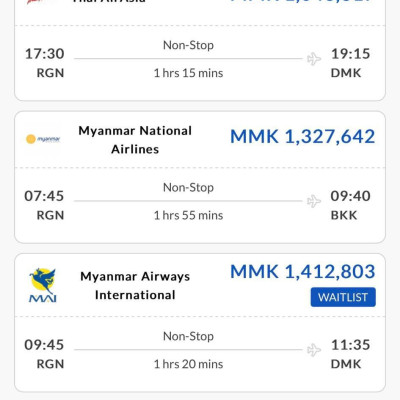Image resolution: width=400 pixels, height=400 pixels.
Task: Click the 09:45 RGN departure time
Action: click(x=44, y=354)
